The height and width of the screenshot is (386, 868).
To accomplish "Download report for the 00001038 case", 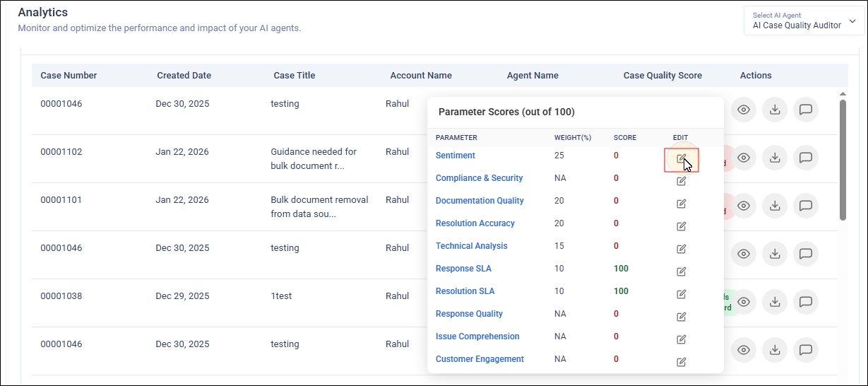I will click(x=774, y=302).
